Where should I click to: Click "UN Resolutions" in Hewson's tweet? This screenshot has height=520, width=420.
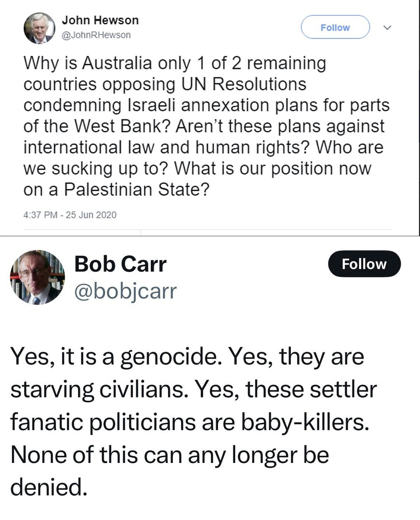click(x=244, y=84)
